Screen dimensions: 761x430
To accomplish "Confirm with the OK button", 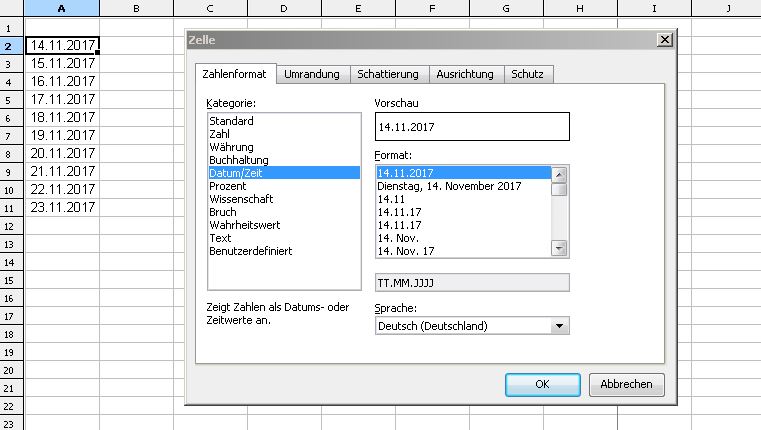I will click(542, 384).
